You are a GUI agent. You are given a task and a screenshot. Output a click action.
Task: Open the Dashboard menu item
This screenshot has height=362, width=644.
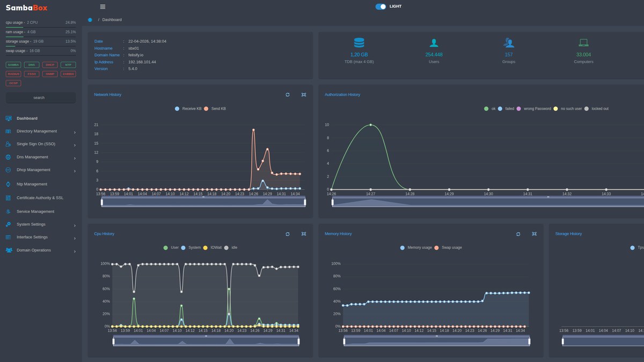(x=27, y=118)
